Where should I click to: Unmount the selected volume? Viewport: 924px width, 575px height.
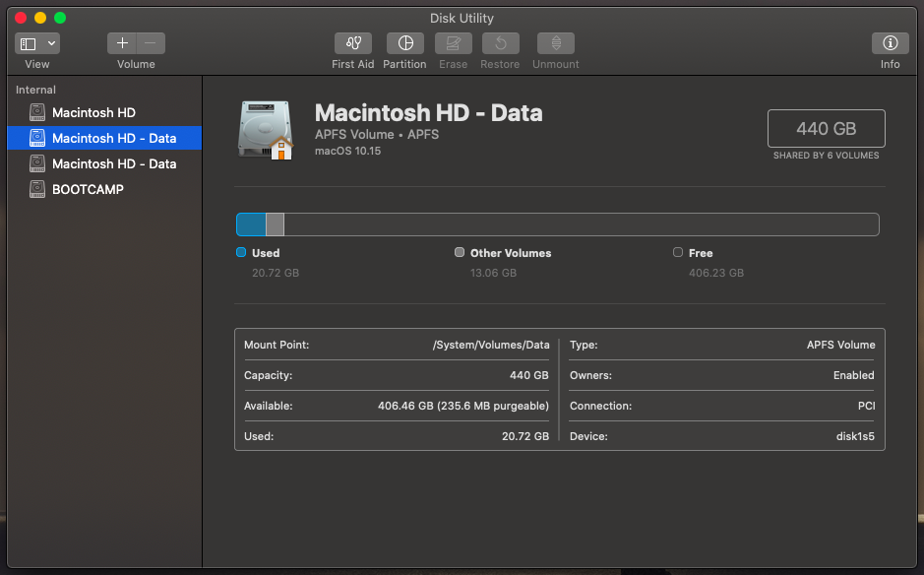point(556,43)
